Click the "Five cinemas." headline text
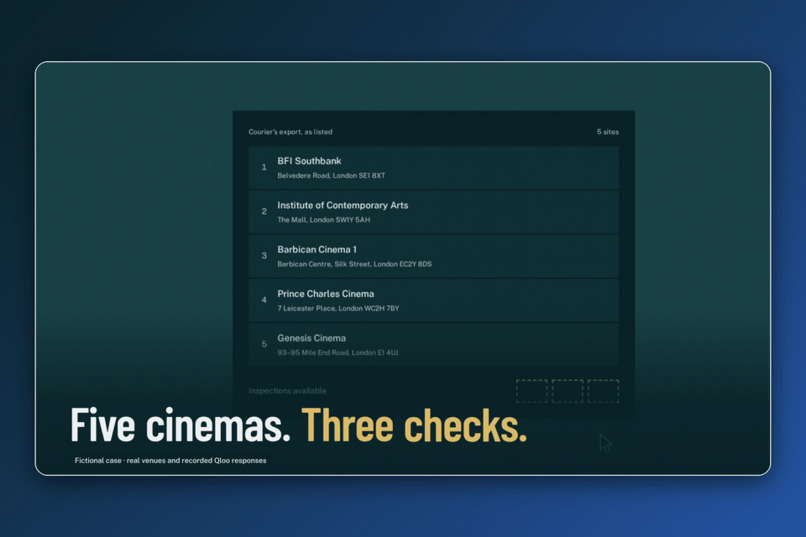The image size is (806, 537). pyautogui.click(x=180, y=425)
